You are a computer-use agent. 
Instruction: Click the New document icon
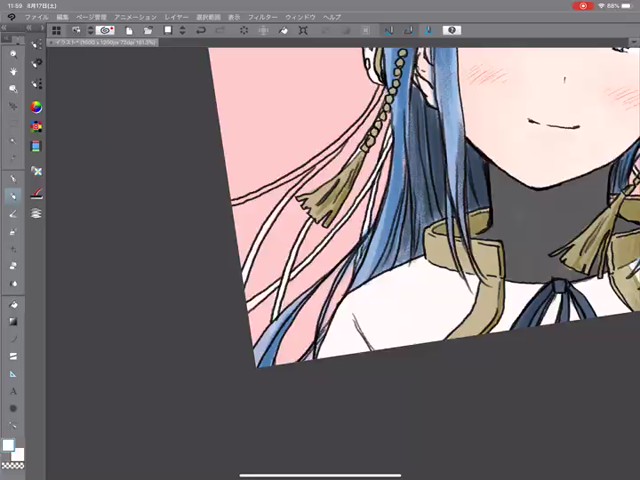[130, 31]
